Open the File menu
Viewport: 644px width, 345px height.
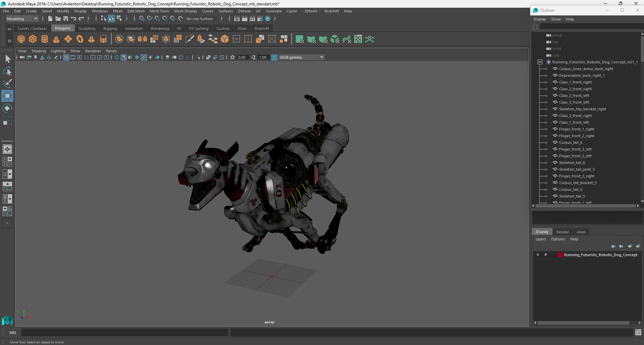click(x=6, y=11)
